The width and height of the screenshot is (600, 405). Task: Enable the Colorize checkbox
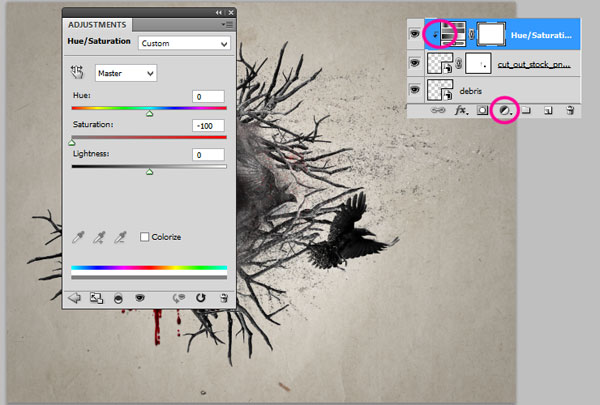point(145,237)
